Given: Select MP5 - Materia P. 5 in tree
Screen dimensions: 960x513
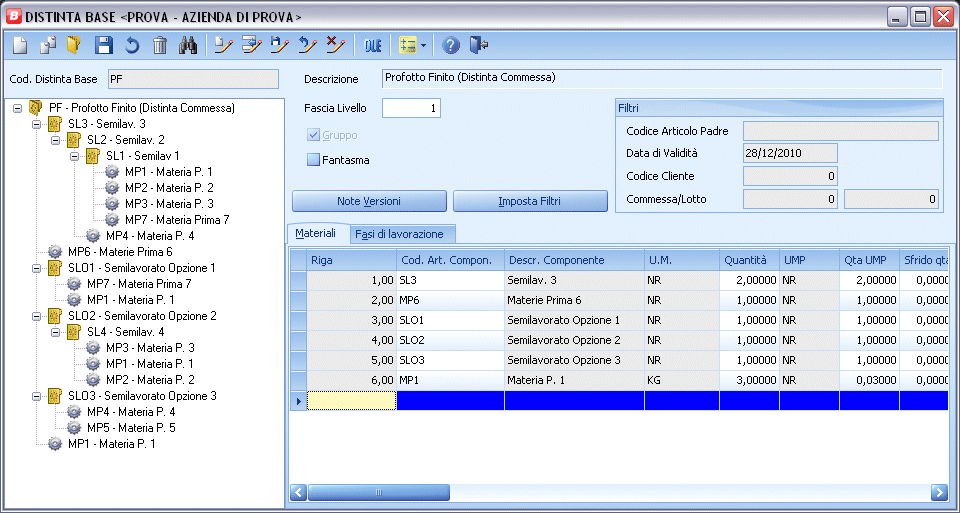Looking at the screenshot, I should (x=131, y=427).
